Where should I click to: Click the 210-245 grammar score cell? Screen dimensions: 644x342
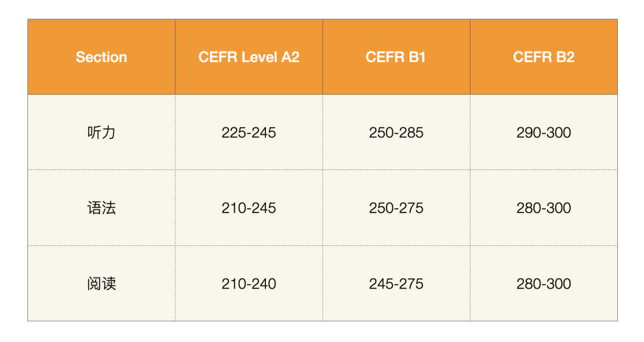249,208
